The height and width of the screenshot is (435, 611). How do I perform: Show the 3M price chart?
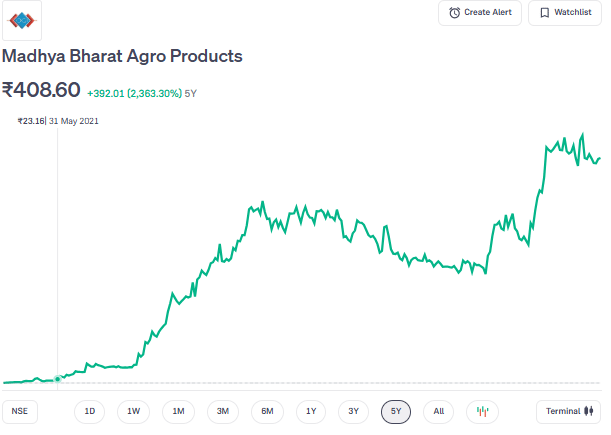pos(223,411)
